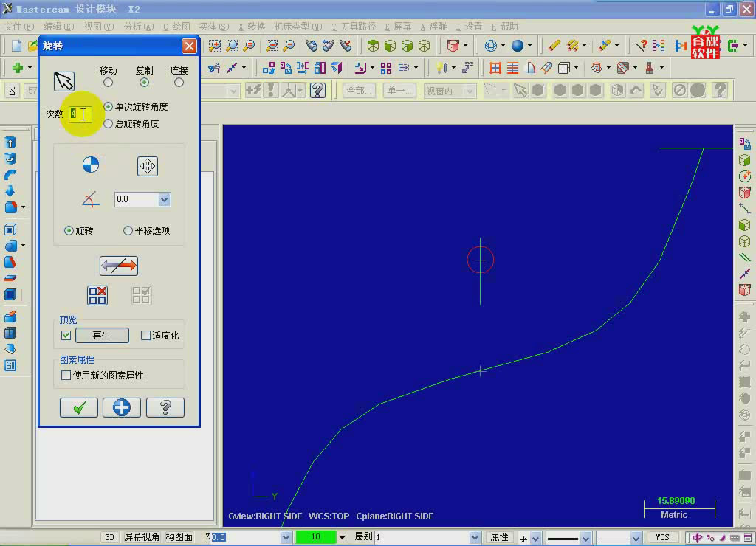756x546 pixels.
Task: Select the 平移选项 translate radio button
Action: point(128,231)
